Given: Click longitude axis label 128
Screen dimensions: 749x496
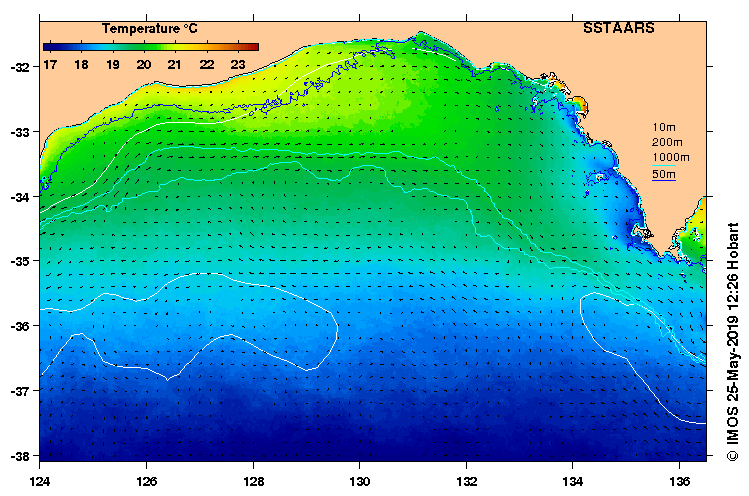Looking at the screenshot, I should (x=253, y=481).
